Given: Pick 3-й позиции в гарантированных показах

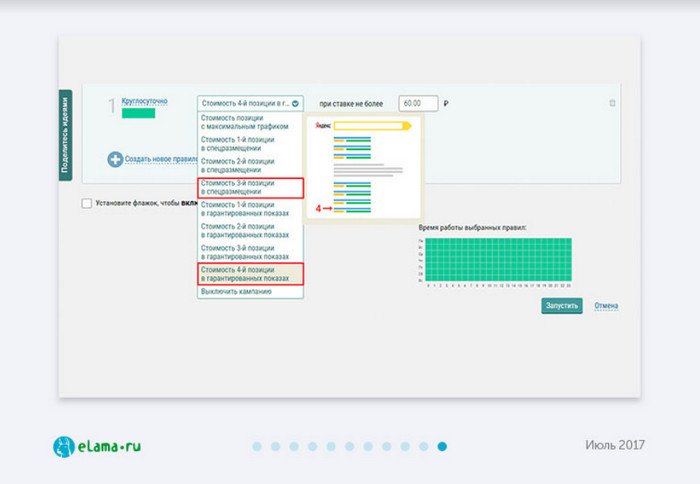Looking at the screenshot, I should (x=250, y=252).
